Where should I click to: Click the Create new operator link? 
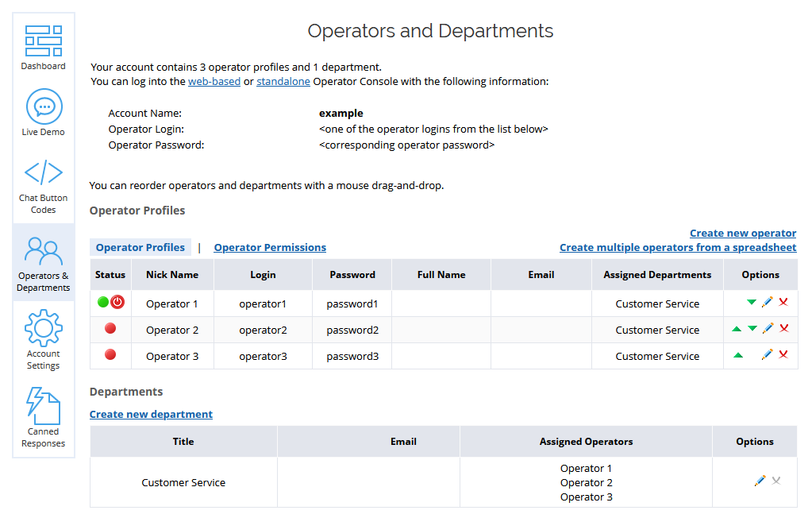tap(742, 233)
